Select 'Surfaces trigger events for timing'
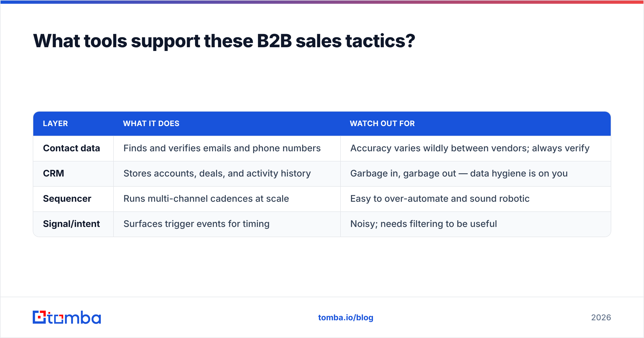This screenshot has height=338, width=644. (196, 224)
